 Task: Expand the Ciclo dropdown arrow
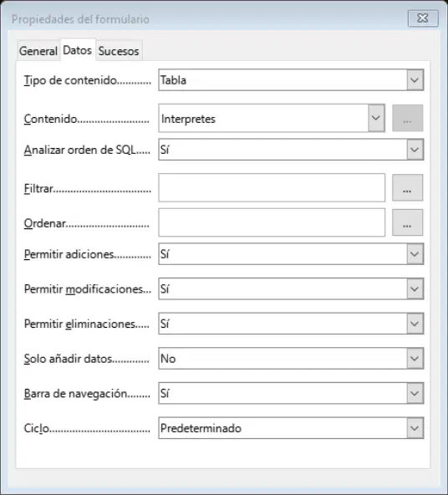point(415,428)
